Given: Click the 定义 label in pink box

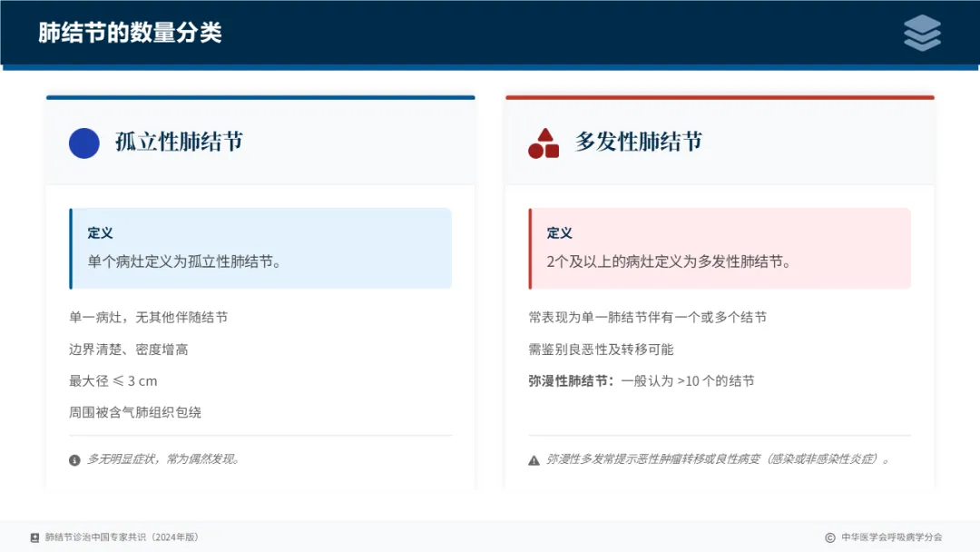Looking at the screenshot, I should [x=559, y=233].
